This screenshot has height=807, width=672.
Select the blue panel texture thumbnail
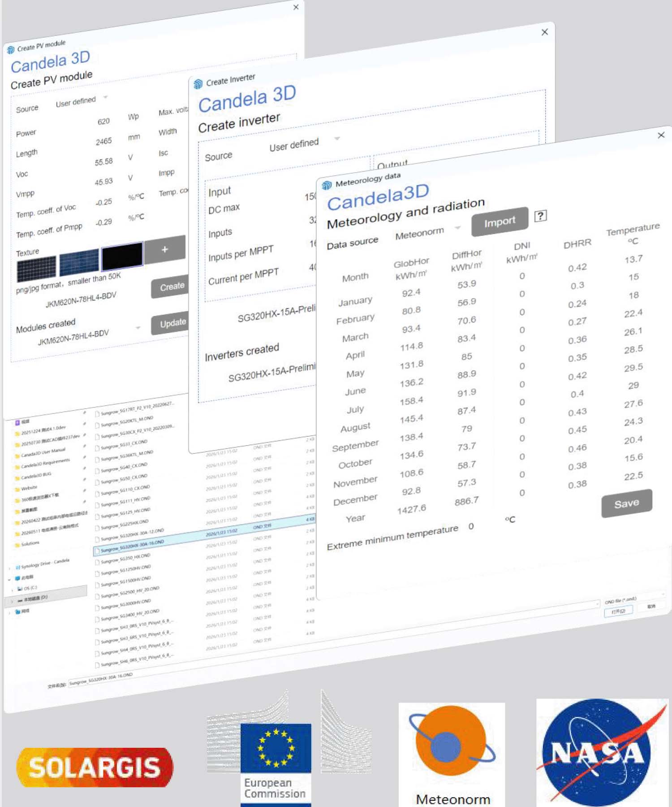[79, 262]
